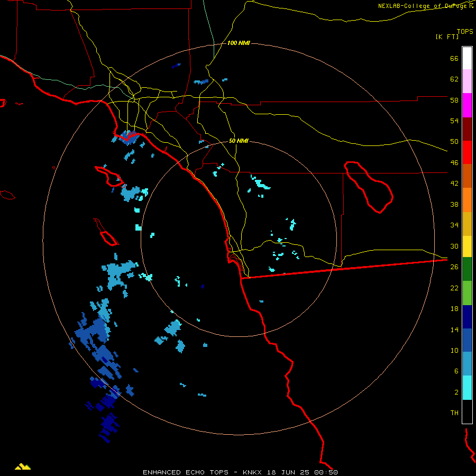Pick the light blue legend swatch
Viewport: 476px width, 476px height.
(467, 364)
